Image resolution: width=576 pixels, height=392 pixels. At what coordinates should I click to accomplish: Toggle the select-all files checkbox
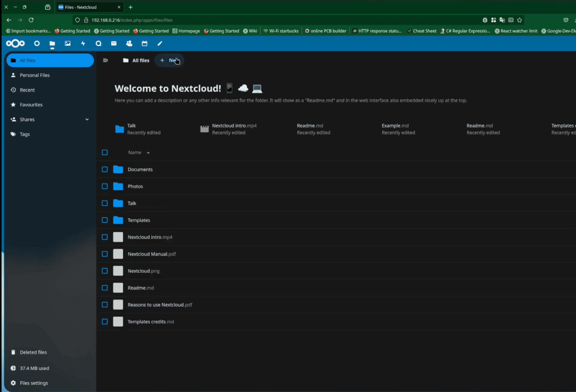105,153
